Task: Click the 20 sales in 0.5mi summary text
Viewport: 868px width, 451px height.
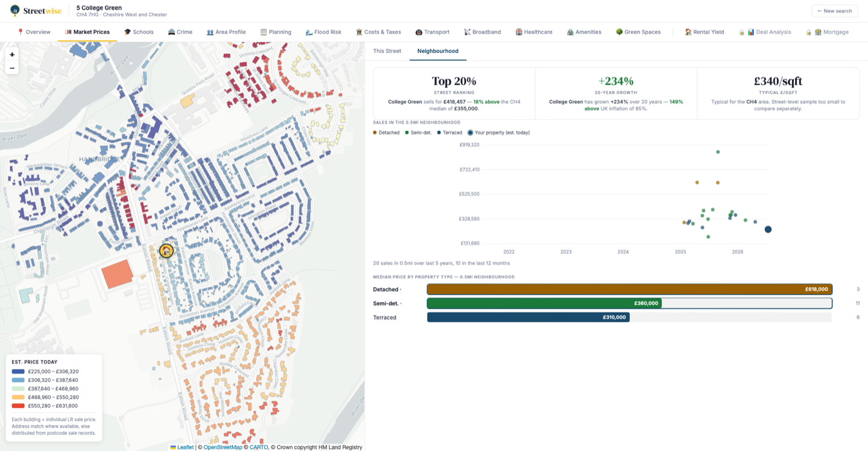Action: point(441,263)
